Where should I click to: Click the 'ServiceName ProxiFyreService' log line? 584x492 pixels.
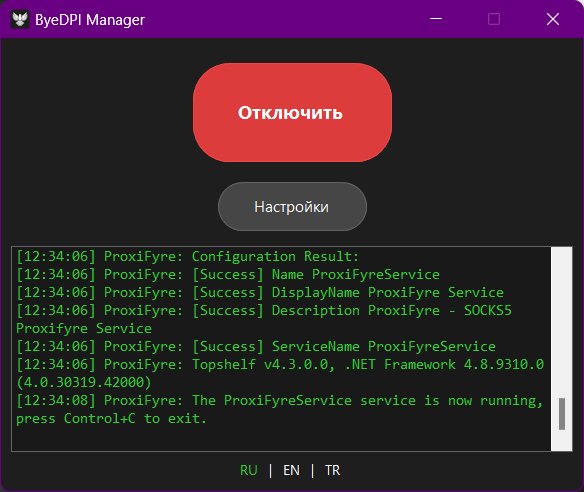[256, 346]
